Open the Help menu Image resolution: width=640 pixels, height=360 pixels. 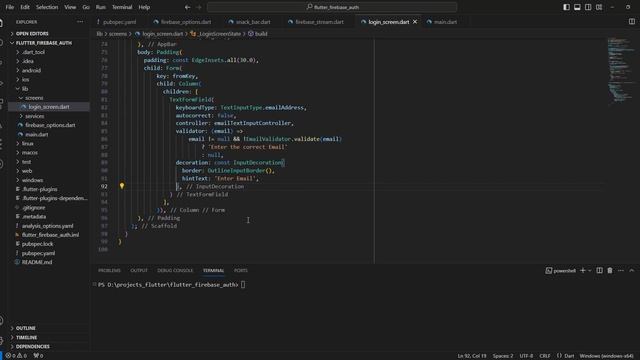(x=144, y=7)
